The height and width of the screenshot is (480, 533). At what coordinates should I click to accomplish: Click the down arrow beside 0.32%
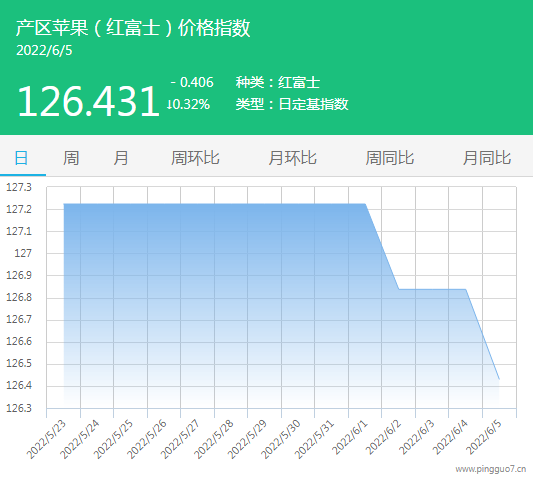point(168,104)
